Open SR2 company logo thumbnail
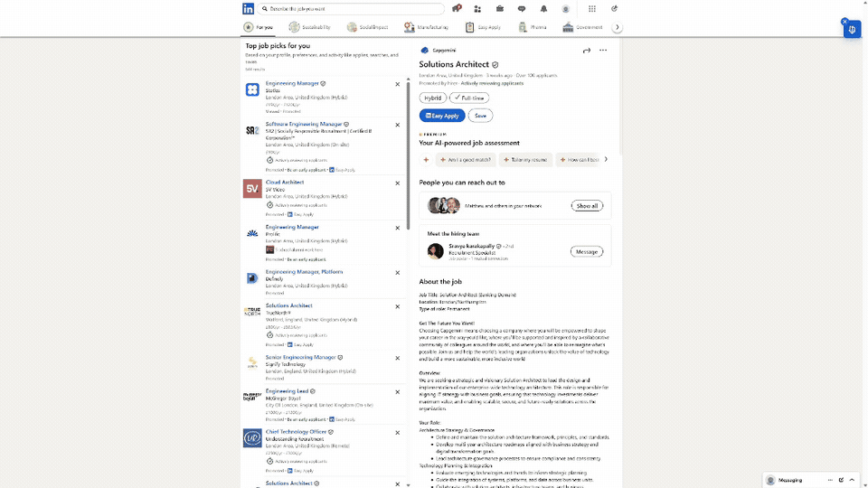The height and width of the screenshot is (488, 868). click(x=252, y=130)
